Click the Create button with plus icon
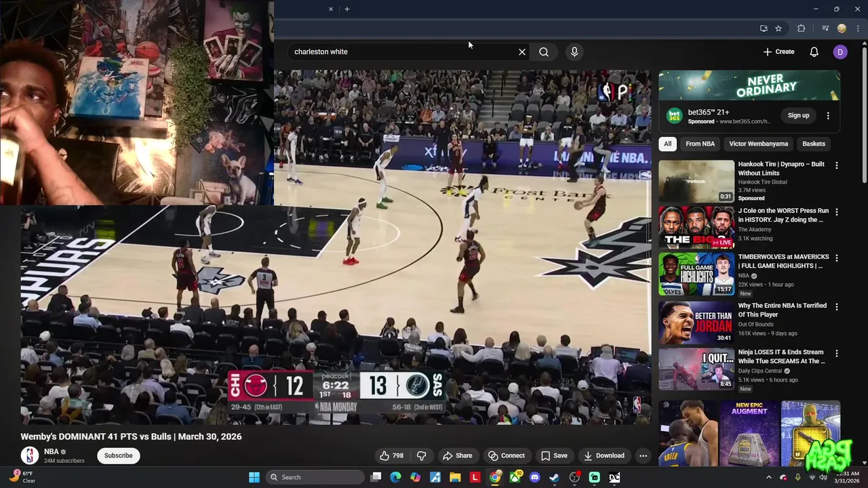Screen dimensions: 868x488 pos(778,52)
